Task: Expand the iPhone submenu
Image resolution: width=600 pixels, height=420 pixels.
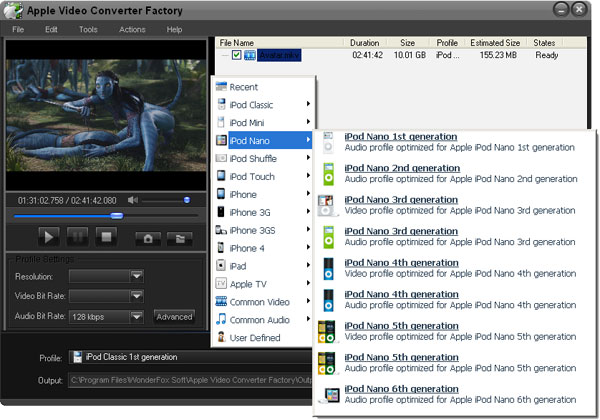Action: (x=263, y=194)
